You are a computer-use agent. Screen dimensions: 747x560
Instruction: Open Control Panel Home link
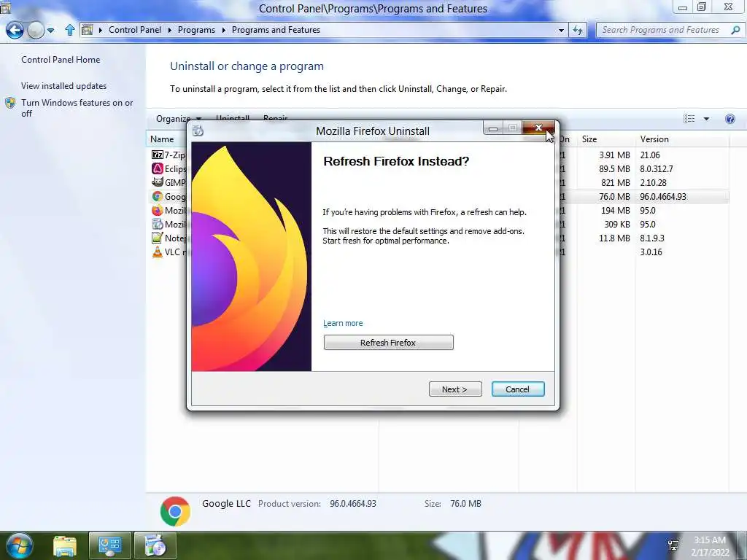click(61, 60)
